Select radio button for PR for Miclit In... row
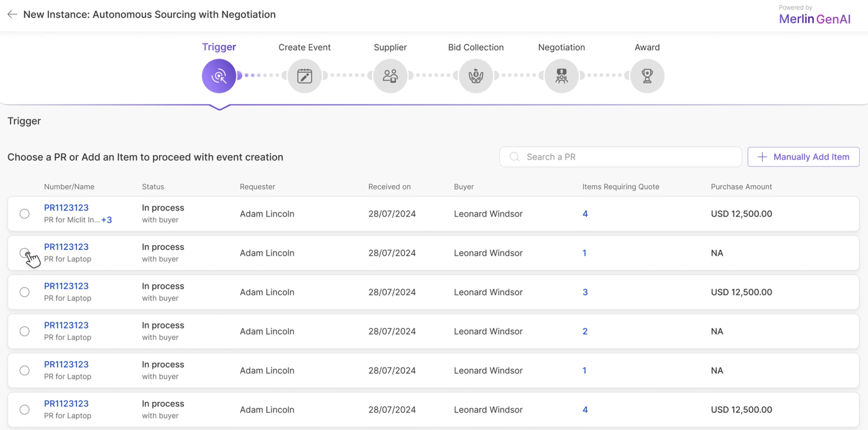 pyautogui.click(x=24, y=214)
